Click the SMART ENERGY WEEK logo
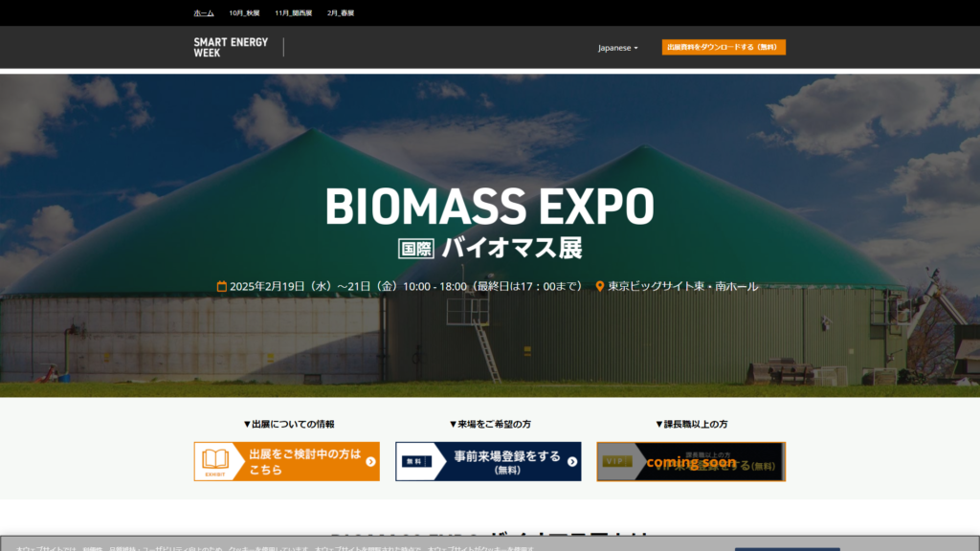Screen dimensions: 980x551 coord(231,48)
